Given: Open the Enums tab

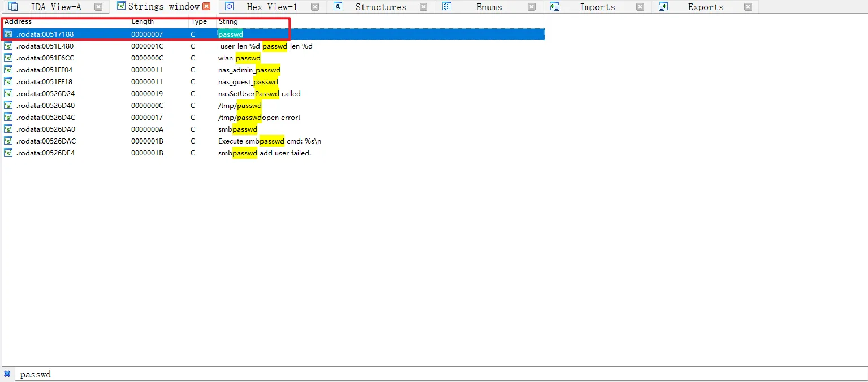Looking at the screenshot, I should pos(489,7).
